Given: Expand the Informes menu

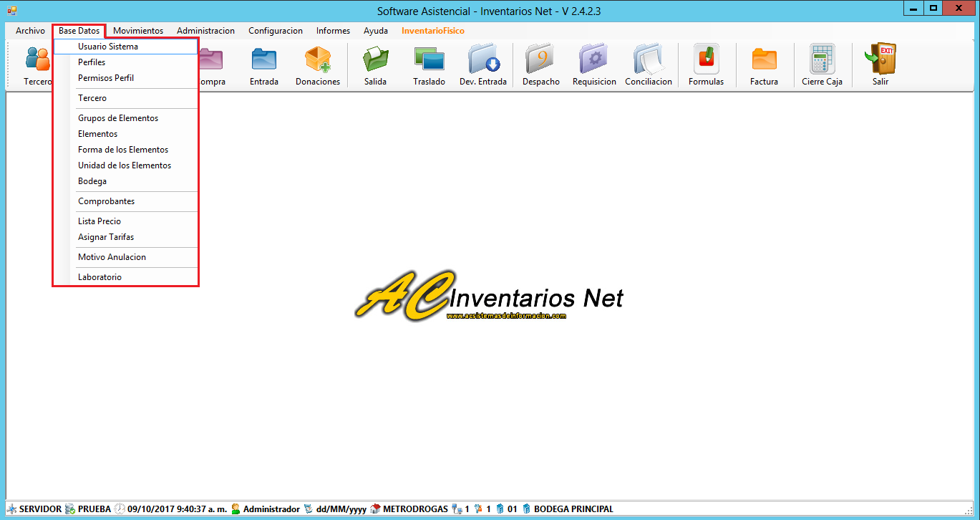Looking at the screenshot, I should point(333,31).
